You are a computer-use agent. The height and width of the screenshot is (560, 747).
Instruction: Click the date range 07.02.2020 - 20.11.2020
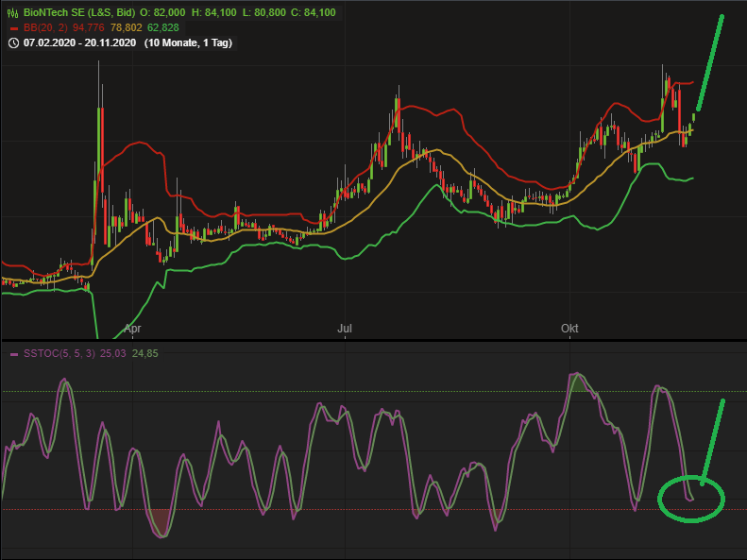point(79,42)
